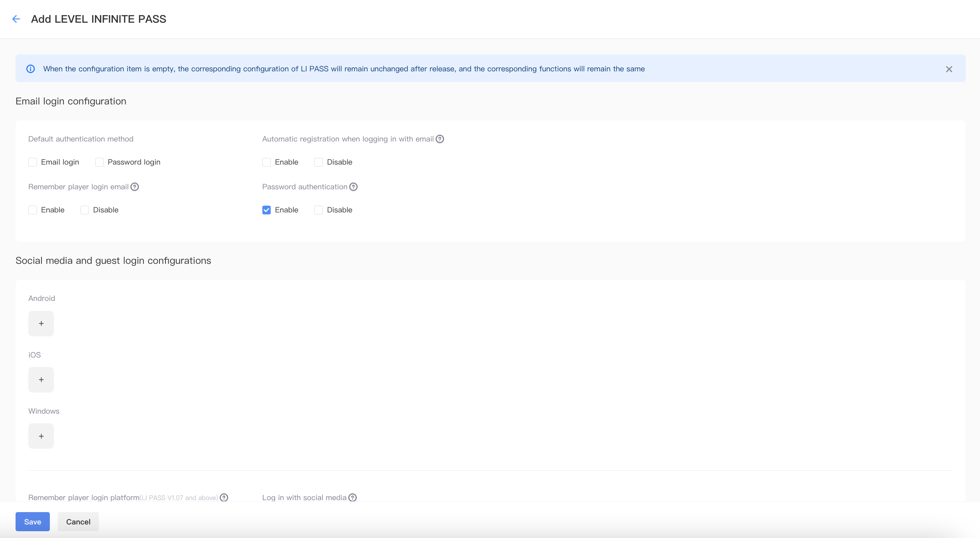
Task: Enable automatic registration when logging in with email
Action: click(x=266, y=162)
